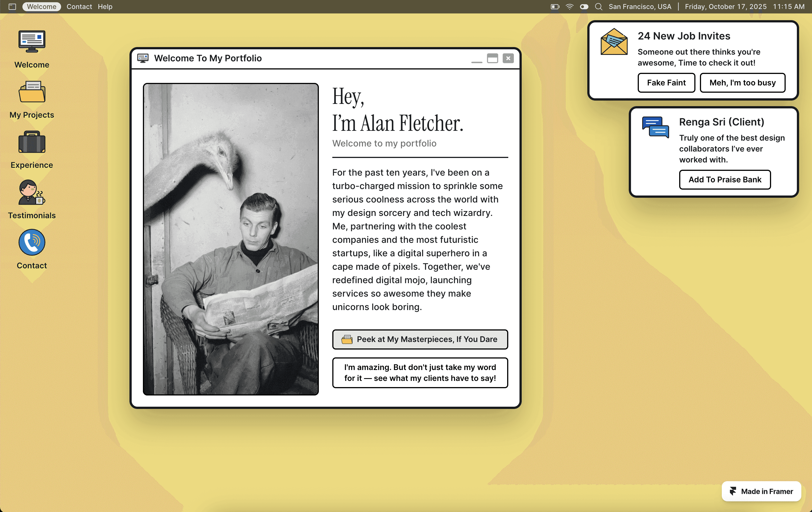Screen dimensions: 812x512
Task: Dismiss with Meh, I'm too busy
Action: [742, 83]
